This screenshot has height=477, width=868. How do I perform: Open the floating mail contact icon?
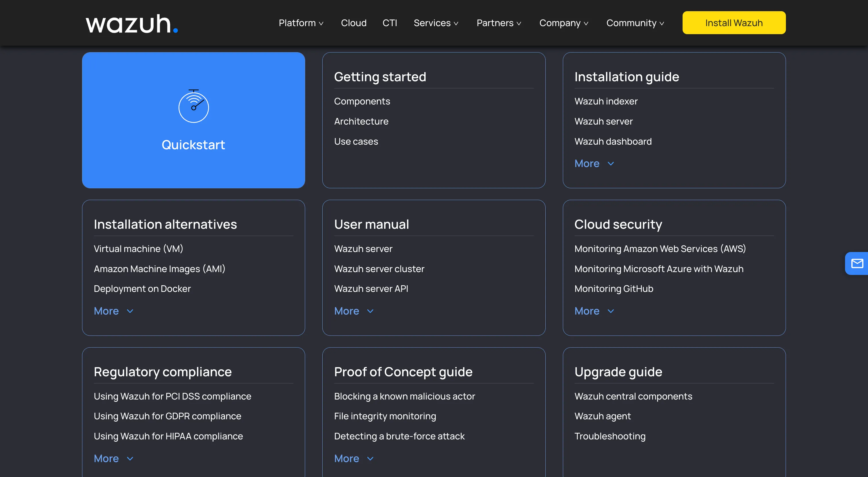857,263
